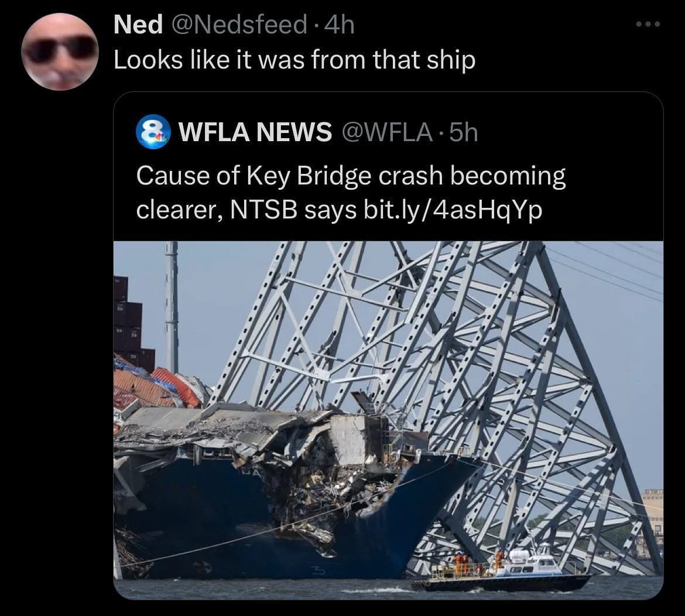Click the 5h quoted tweet timestamp
Viewport: 685px width, 616px height.
(464, 132)
